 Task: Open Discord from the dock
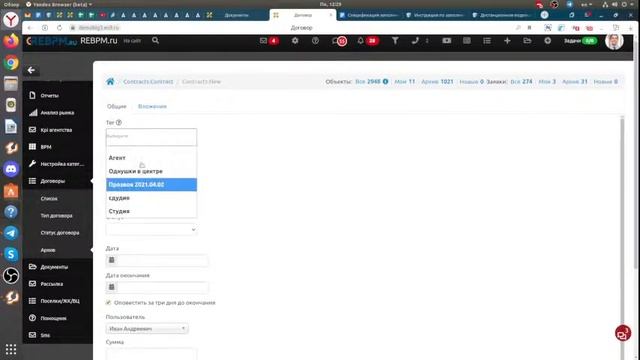point(11,169)
